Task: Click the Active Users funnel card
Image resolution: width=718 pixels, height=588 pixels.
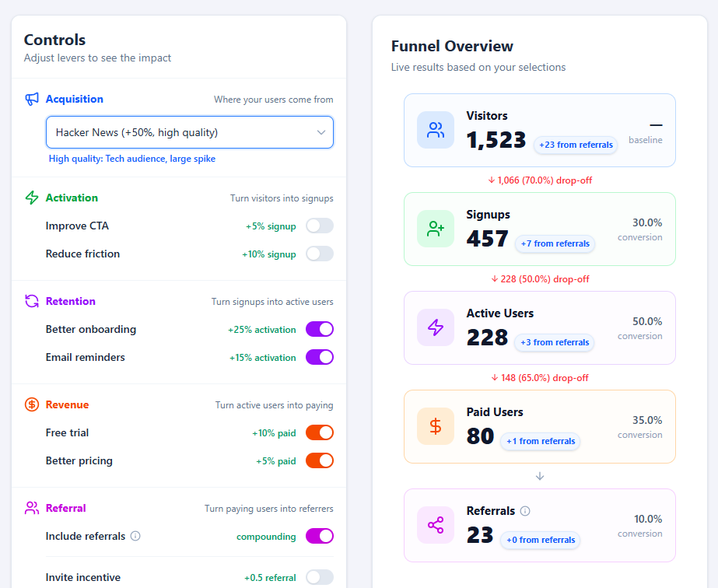Action: [539, 327]
